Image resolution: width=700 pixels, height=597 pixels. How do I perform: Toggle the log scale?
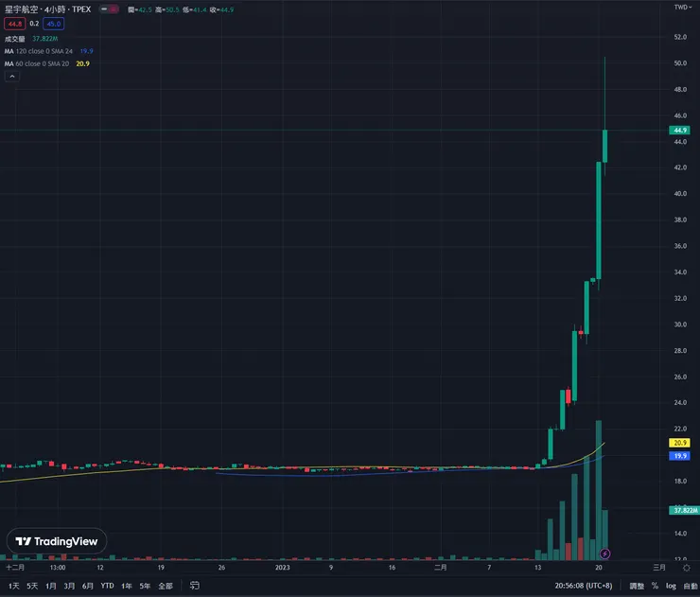coord(671,586)
